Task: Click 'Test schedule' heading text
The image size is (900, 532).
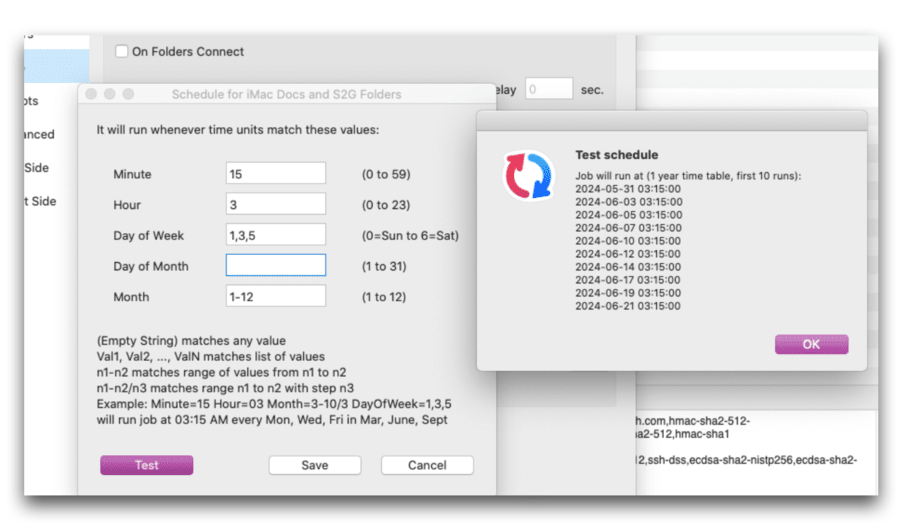Action: point(616,154)
